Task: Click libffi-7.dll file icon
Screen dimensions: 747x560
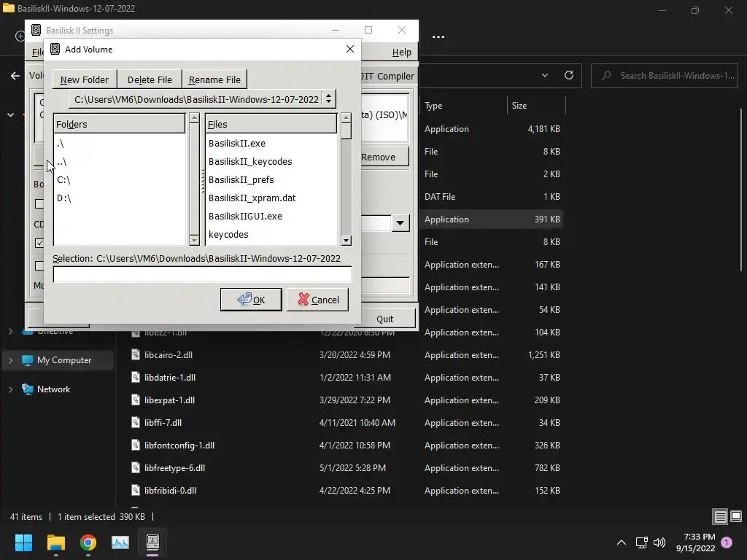Action: point(136,422)
